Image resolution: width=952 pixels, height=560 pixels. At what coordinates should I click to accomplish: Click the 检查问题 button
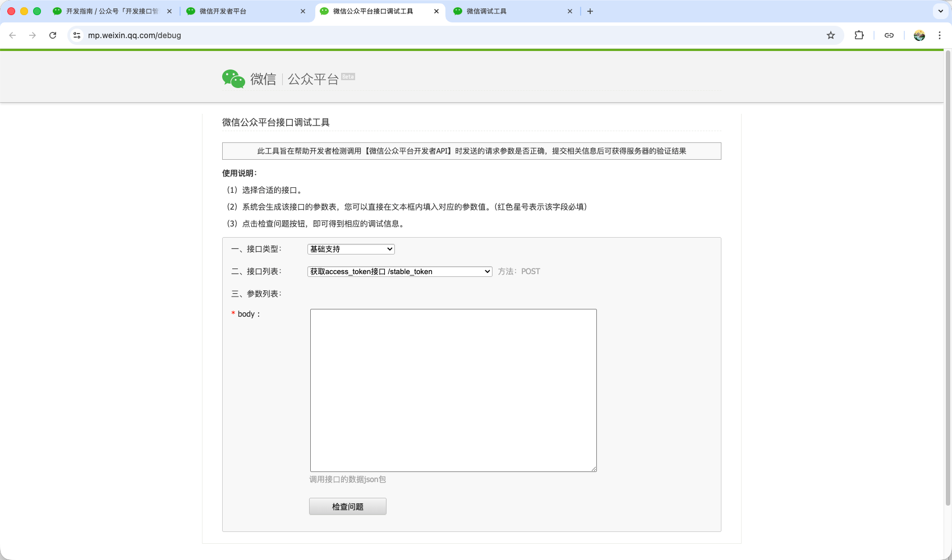(348, 506)
